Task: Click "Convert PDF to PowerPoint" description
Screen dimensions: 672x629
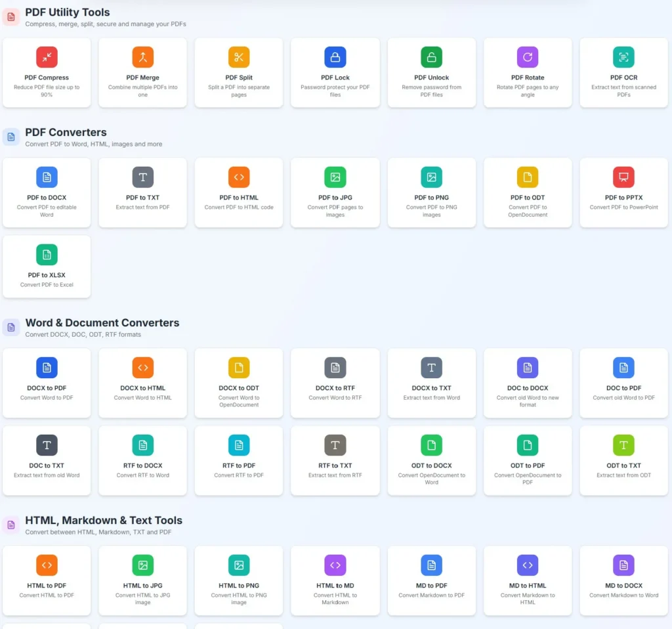Action: point(623,207)
